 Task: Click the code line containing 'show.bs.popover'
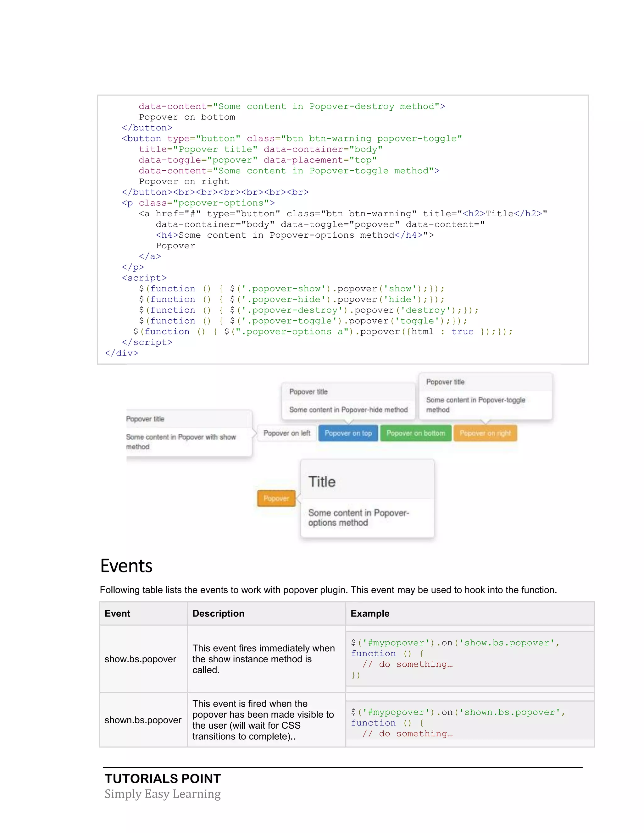click(x=455, y=643)
